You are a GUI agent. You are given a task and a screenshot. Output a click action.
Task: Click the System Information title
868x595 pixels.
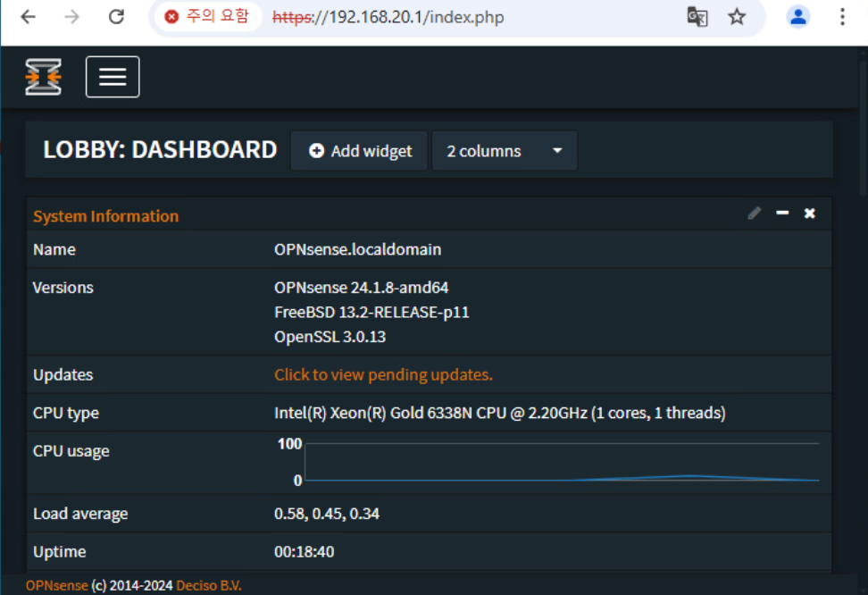click(105, 216)
